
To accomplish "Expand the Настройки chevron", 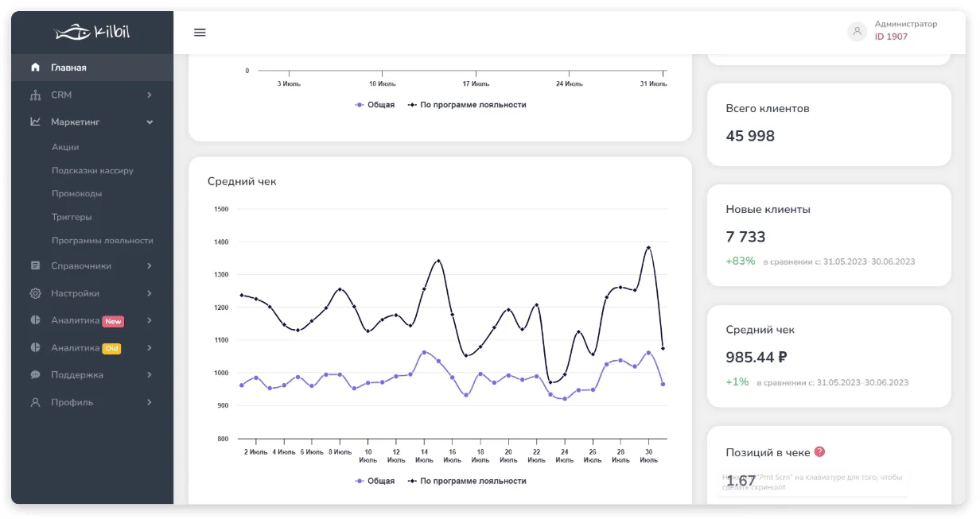I will pyautogui.click(x=150, y=293).
